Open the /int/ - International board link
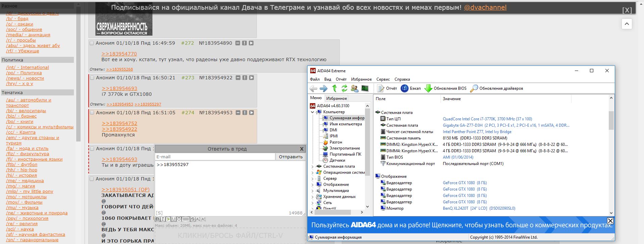The height and width of the screenshot is (244, 644). click(x=27, y=67)
